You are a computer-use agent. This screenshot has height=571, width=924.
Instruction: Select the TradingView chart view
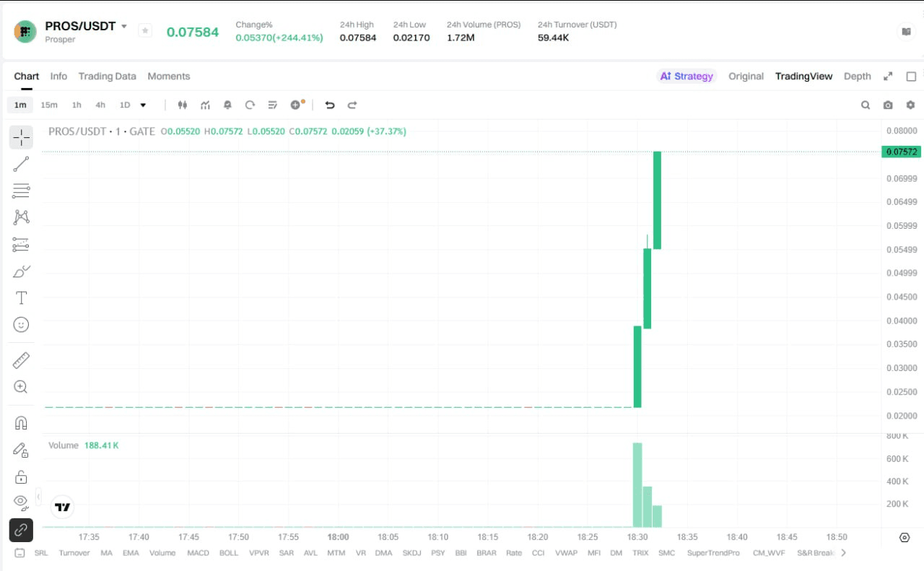(x=804, y=77)
